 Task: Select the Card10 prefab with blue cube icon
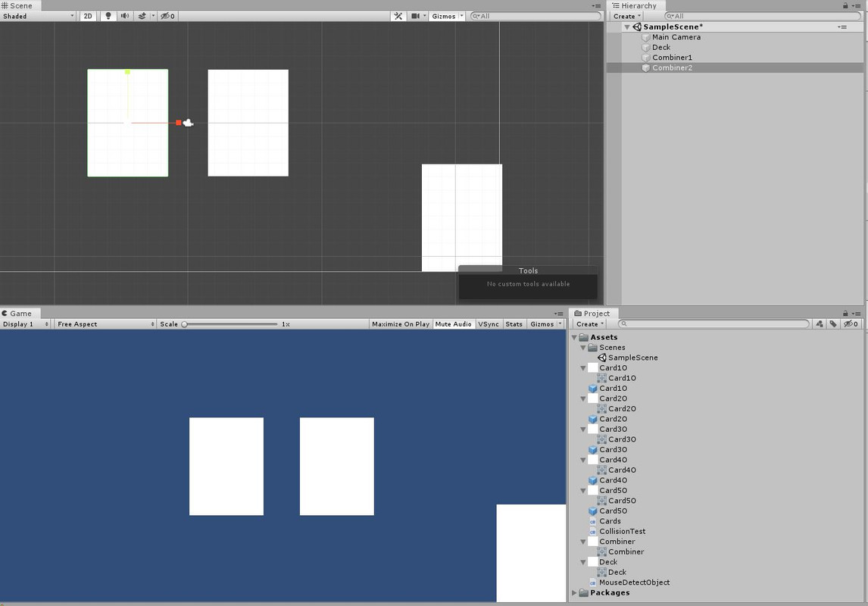607,389
